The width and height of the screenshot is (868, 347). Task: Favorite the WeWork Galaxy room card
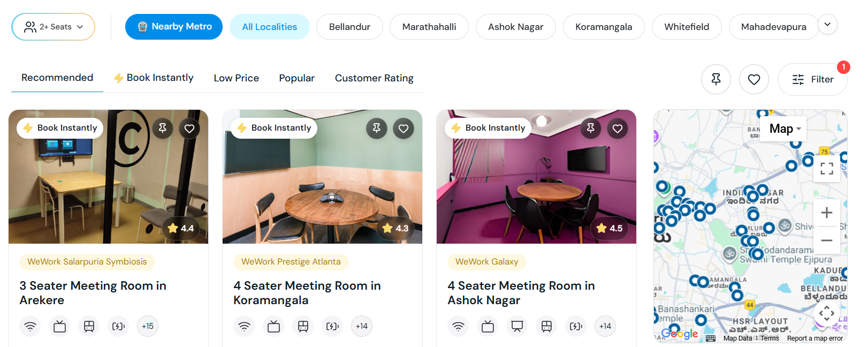pos(618,129)
